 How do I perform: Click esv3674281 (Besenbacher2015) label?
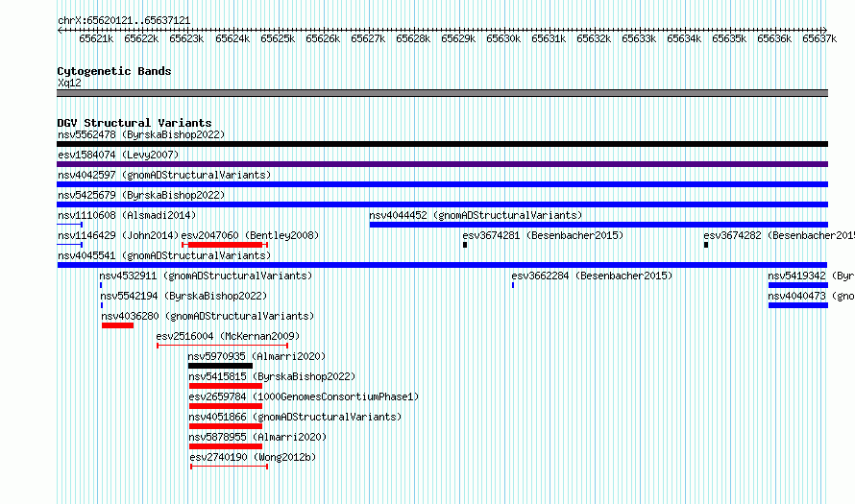[x=543, y=235]
